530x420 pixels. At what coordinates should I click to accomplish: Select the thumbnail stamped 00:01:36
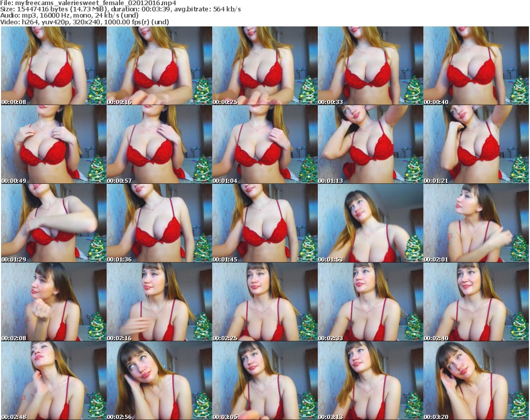(x=159, y=223)
